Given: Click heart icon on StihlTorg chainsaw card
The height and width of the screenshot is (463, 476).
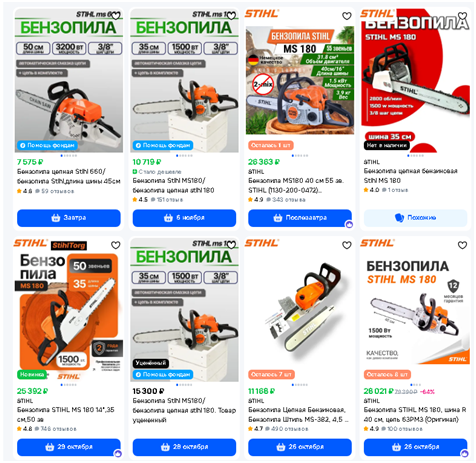Looking at the screenshot, I should (116, 245).
